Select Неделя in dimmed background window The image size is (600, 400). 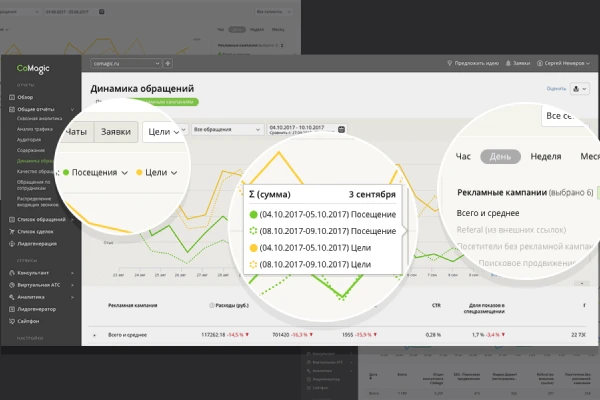(257, 29)
